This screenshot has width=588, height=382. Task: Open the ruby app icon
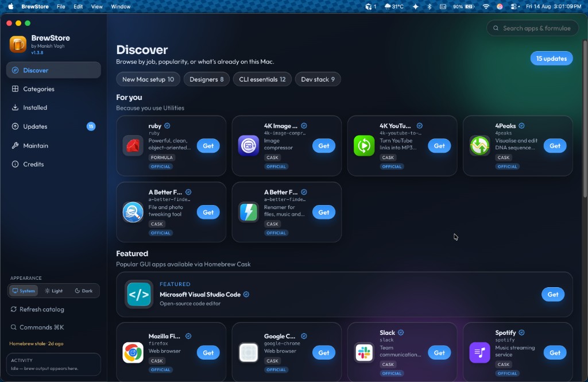point(133,145)
